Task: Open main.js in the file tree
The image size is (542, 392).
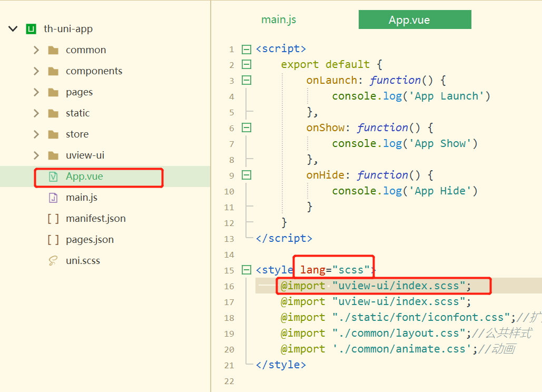Action: tap(82, 198)
